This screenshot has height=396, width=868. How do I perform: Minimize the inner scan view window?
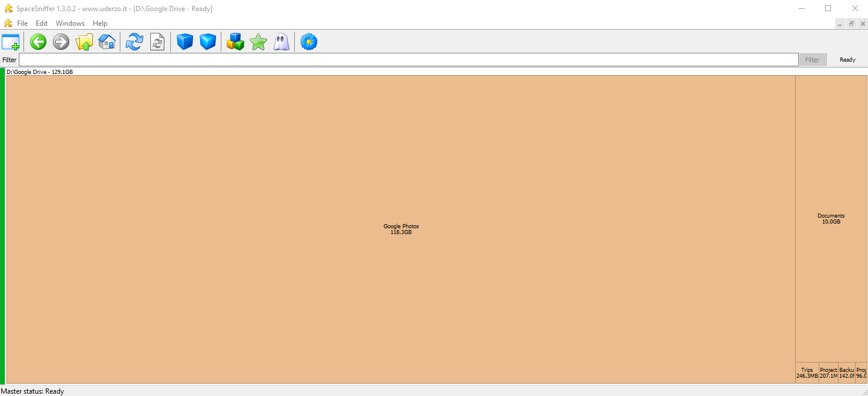point(840,24)
